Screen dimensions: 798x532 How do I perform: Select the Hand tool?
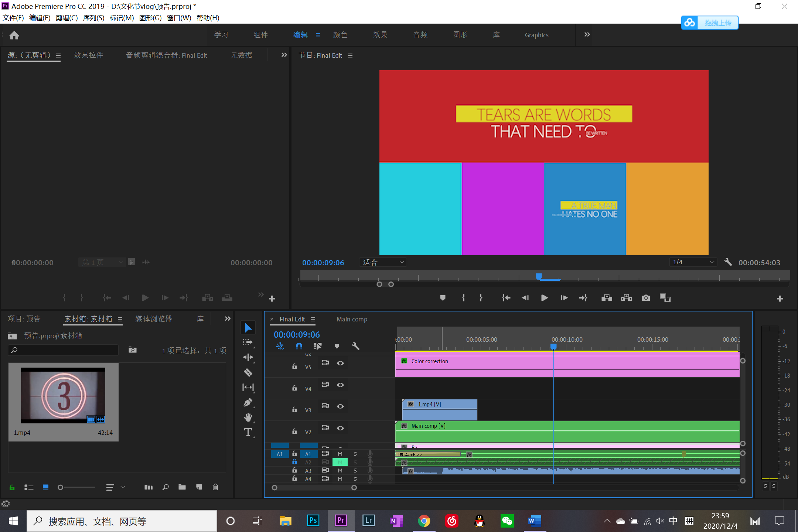pyautogui.click(x=248, y=417)
